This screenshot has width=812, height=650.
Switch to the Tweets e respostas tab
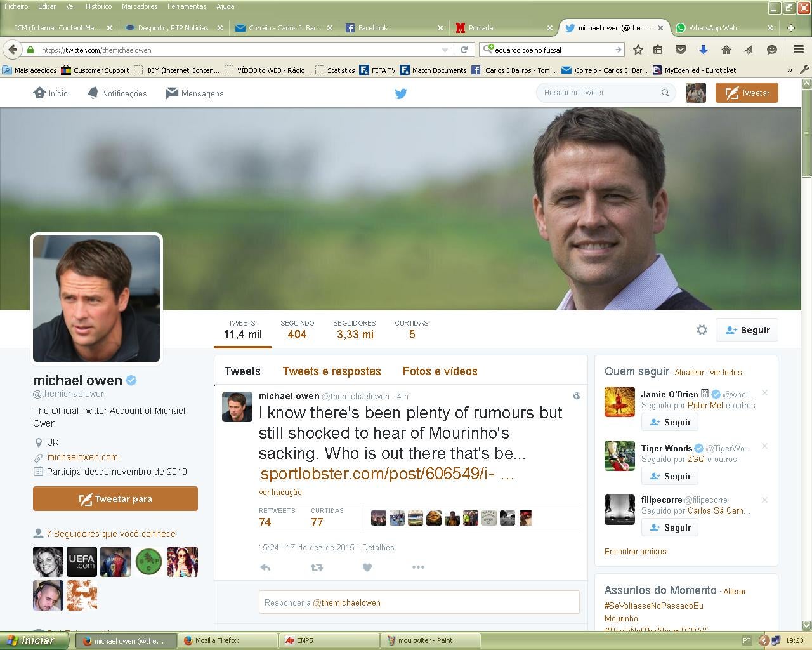tap(332, 371)
